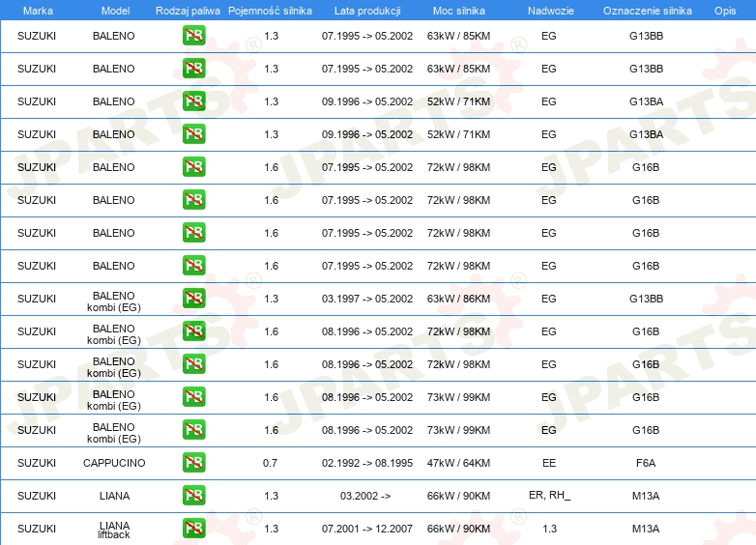Click the fuel icon in the first G13BA BALENO row
The width and height of the screenshot is (756, 545).
click(193, 100)
